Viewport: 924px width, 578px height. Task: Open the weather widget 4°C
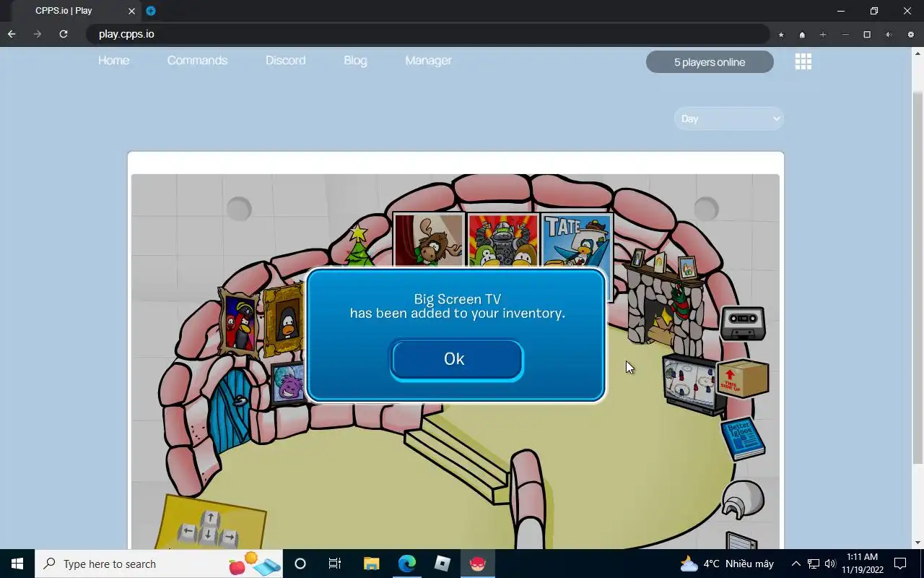[727, 564]
